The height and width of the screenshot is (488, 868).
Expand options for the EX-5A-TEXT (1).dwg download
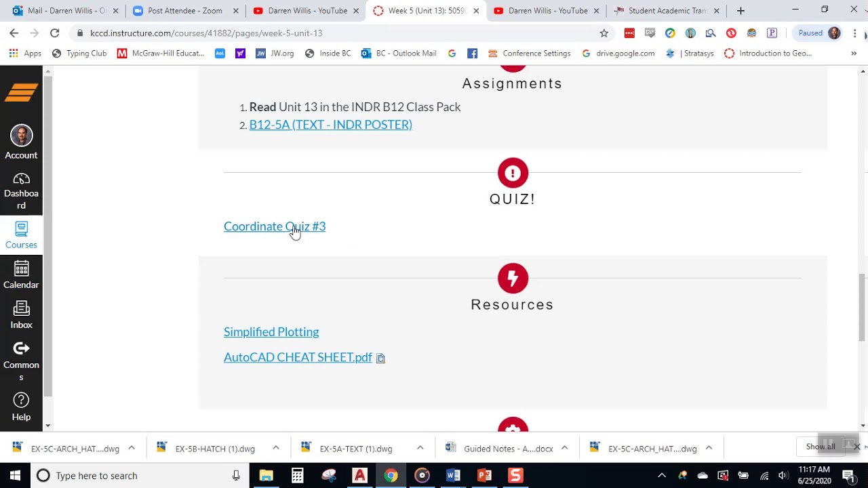coord(420,448)
